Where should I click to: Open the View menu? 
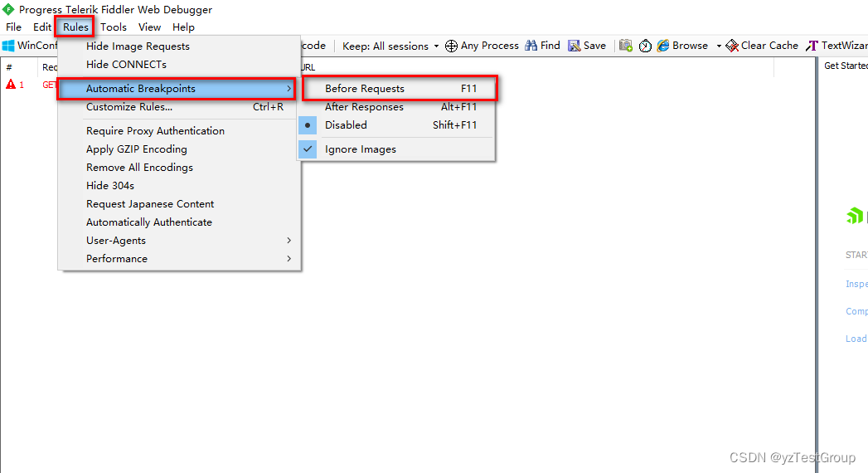click(x=149, y=27)
